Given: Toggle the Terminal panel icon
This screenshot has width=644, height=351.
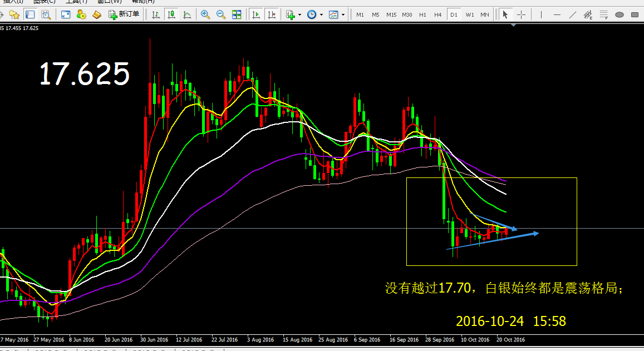Looking at the screenshot, I should (x=30, y=15).
